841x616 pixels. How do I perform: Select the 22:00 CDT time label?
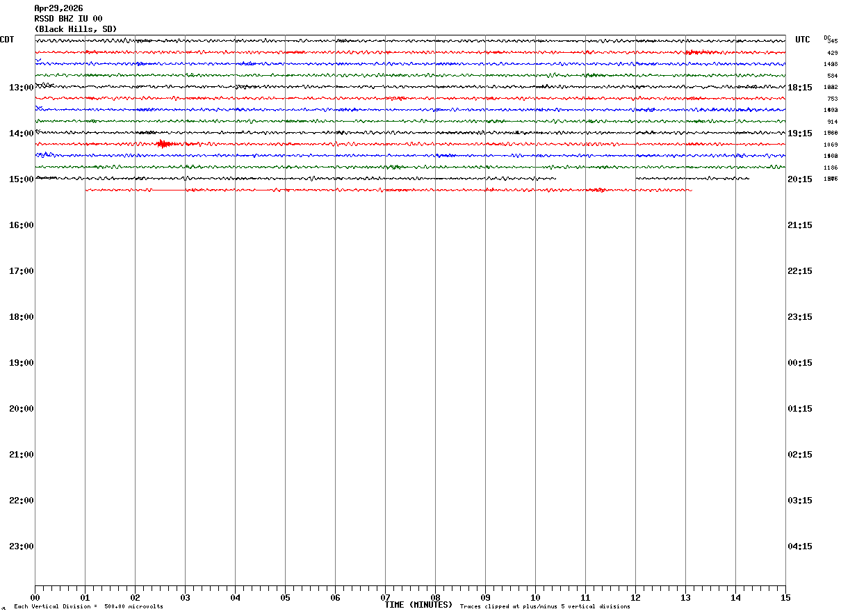(x=22, y=501)
